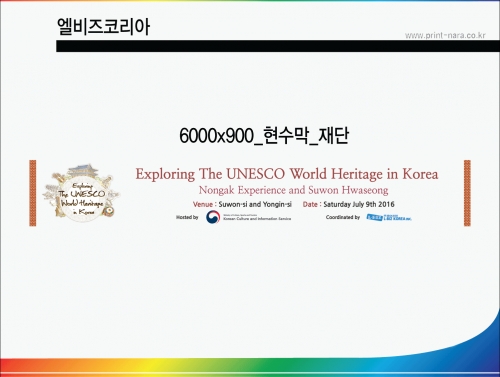Click the Korean taegeuk government emblem icon
Viewport: 500px width, 377px height.
pyautogui.click(x=213, y=217)
